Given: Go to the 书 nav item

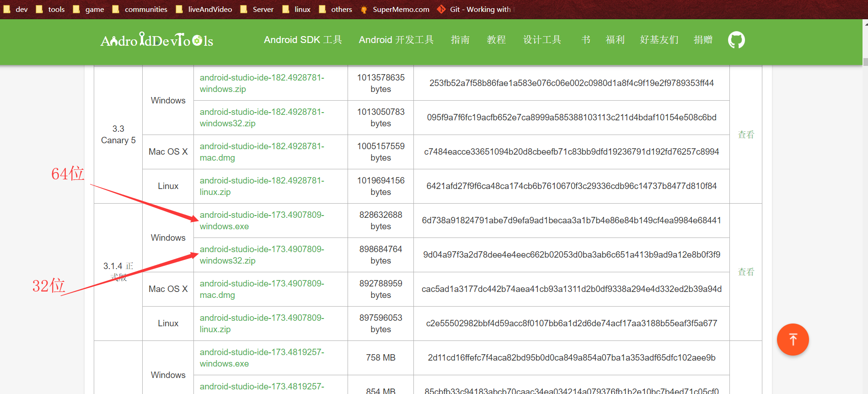Looking at the screenshot, I should [586, 40].
